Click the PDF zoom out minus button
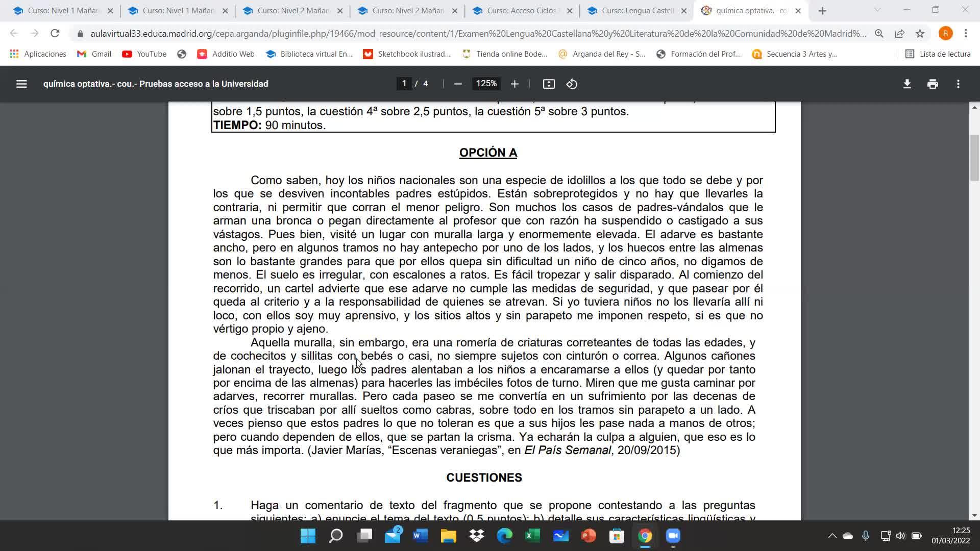This screenshot has width=980, height=551. [458, 84]
